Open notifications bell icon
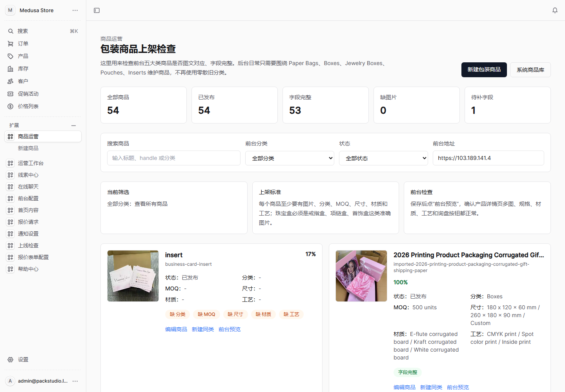 point(555,10)
